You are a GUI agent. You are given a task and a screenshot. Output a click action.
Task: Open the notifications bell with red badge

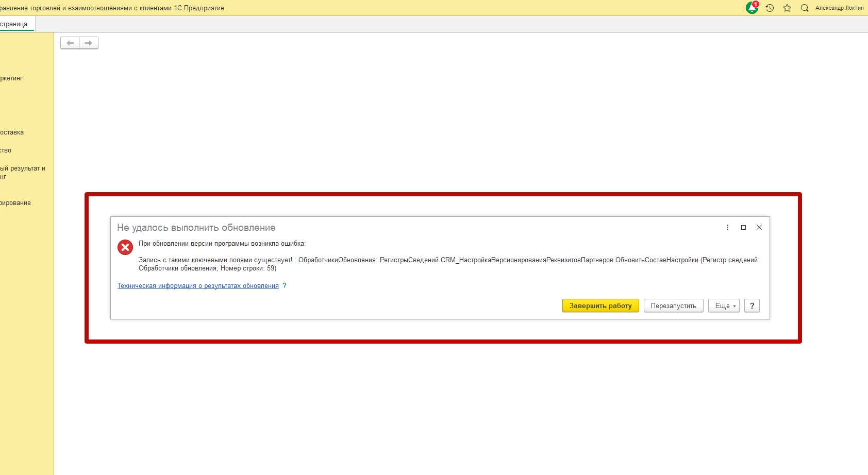point(752,8)
